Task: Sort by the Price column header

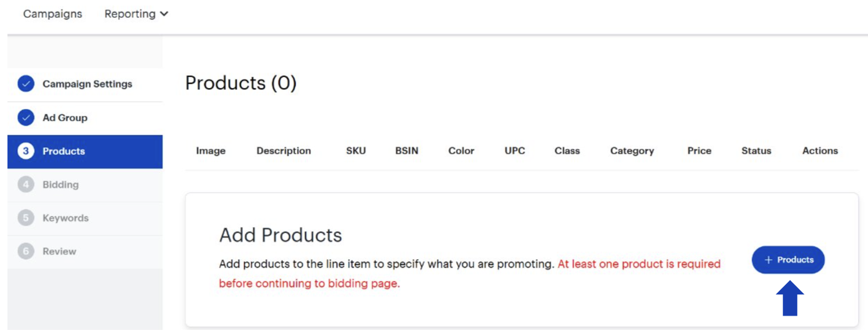Action: pyautogui.click(x=699, y=151)
